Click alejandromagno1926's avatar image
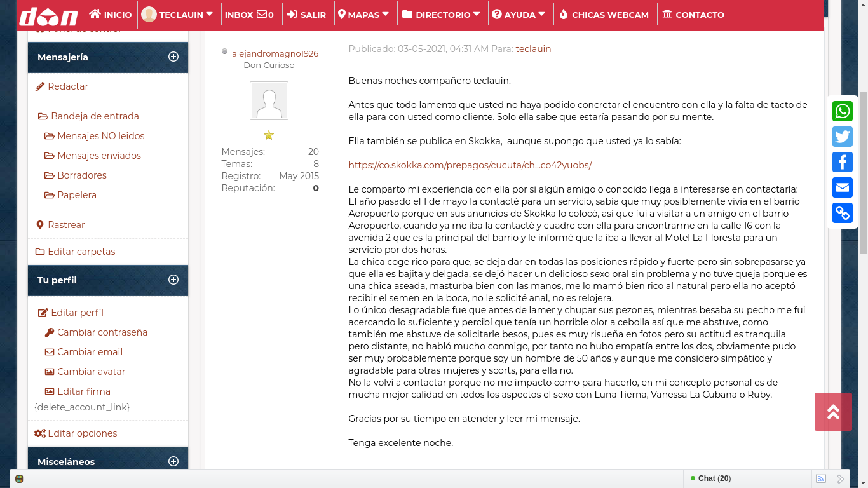 pos(269,100)
